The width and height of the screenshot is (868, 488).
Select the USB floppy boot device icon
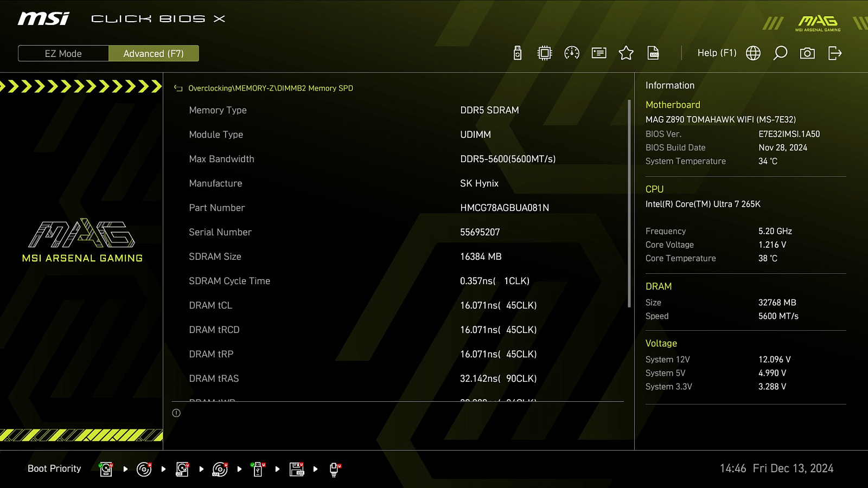coord(297,469)
